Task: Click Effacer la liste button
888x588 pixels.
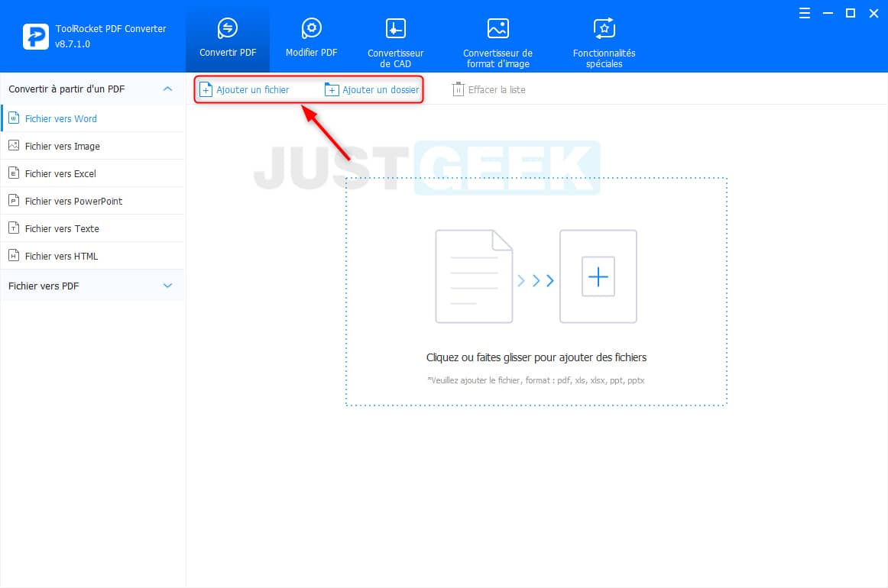Action: 489,89
